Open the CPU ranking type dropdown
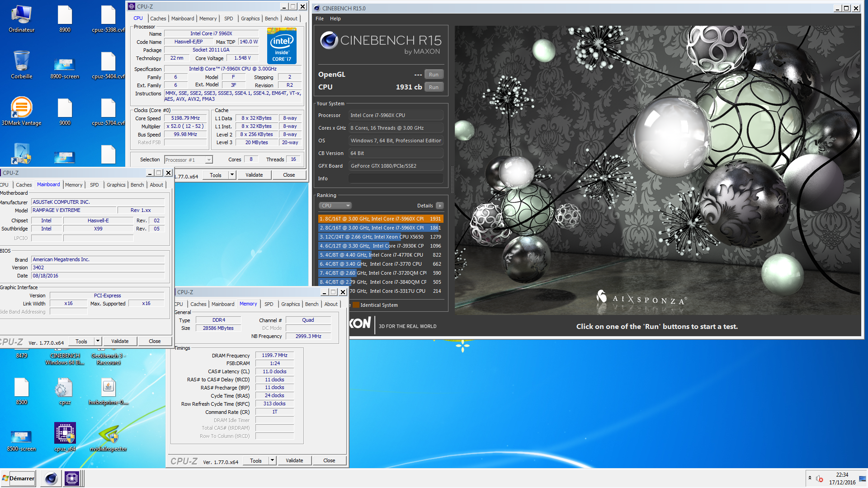Image resolution: width=868 pixels, height=488 pixels. (x=335, y=206)
